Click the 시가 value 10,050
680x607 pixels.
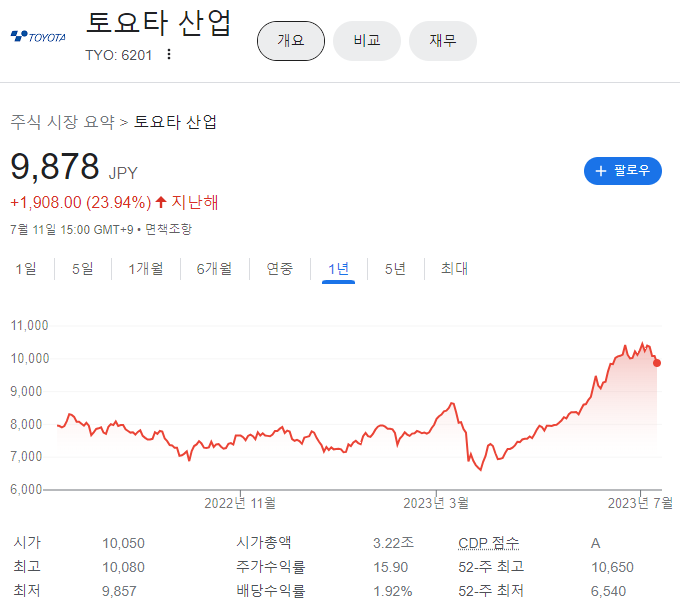click(123, 543)
